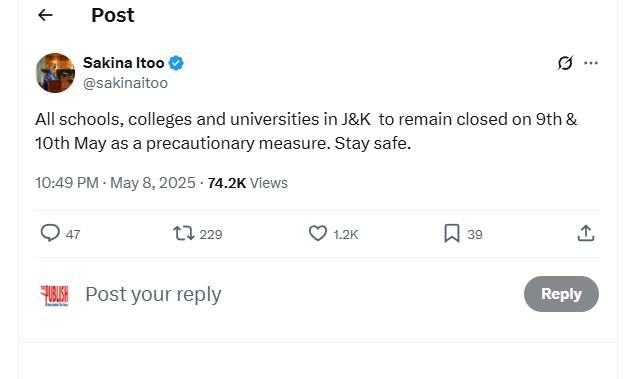Repost using the retweet arrows icon

(x=184, y=234)
